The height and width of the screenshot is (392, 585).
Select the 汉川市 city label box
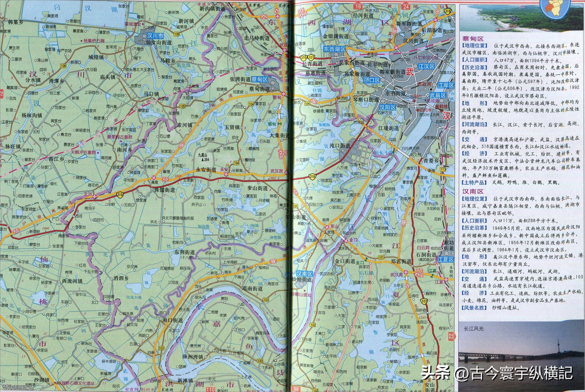tap(155, 36)
